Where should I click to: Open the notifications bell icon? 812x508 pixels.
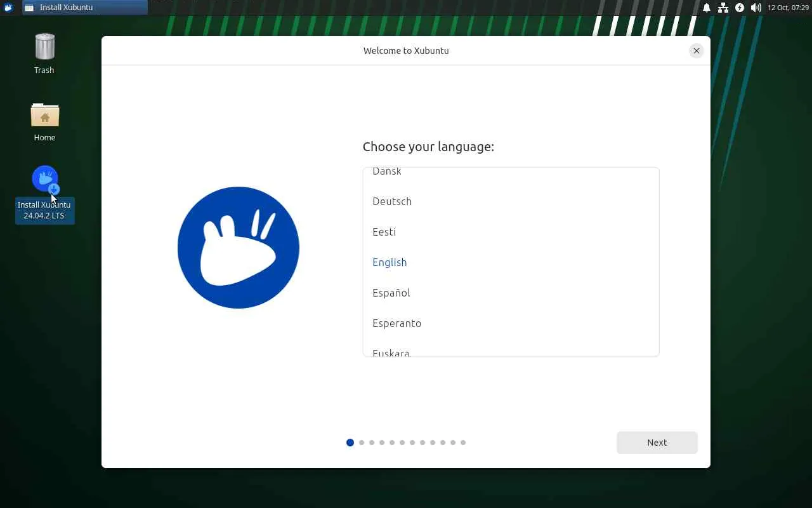[706, 8]
